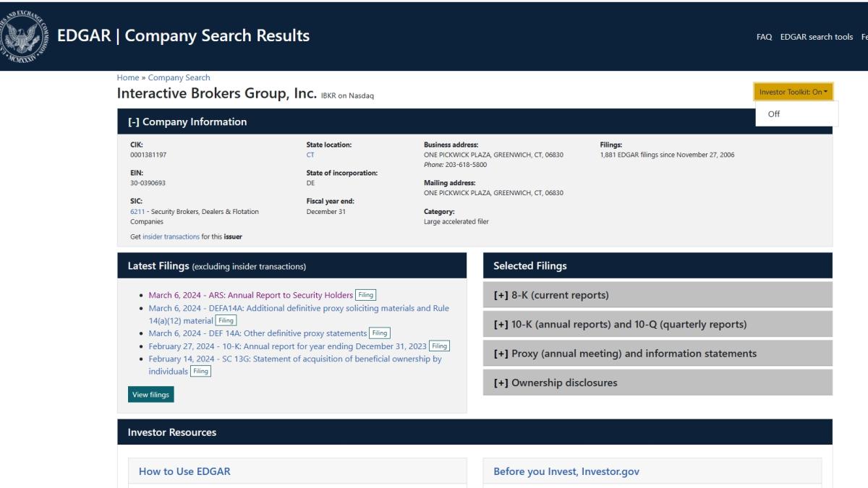Click the SEC seal logo
The image size is (868, 488).
23,34
